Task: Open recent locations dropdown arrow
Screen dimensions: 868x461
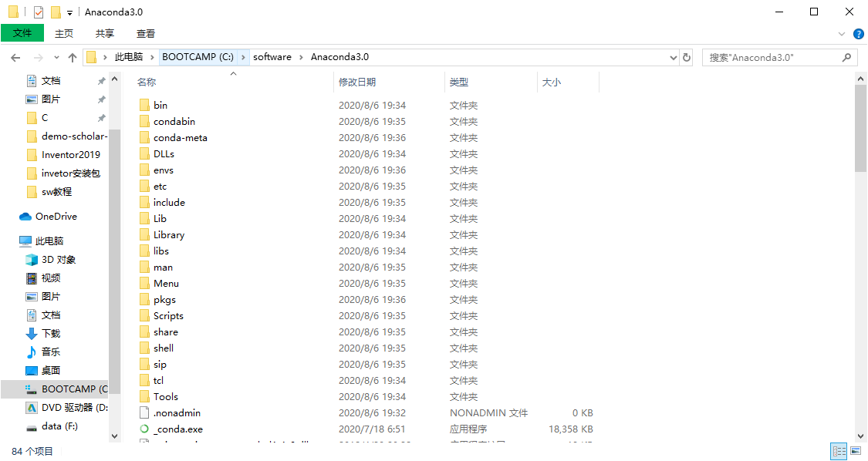Action: tap(56, 58)
